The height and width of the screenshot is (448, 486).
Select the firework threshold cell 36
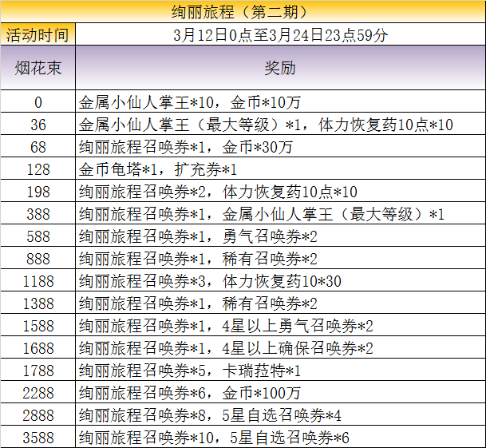[38, 125]
